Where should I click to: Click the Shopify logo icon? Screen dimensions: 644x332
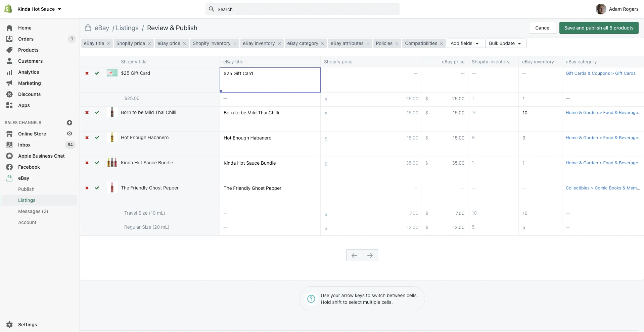(x=8, y=9)
